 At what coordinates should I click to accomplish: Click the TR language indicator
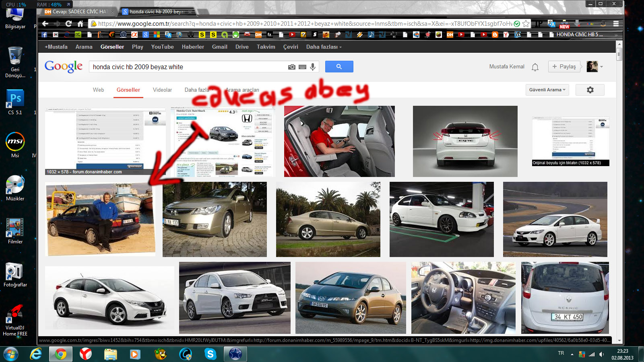tap(561, 353)
